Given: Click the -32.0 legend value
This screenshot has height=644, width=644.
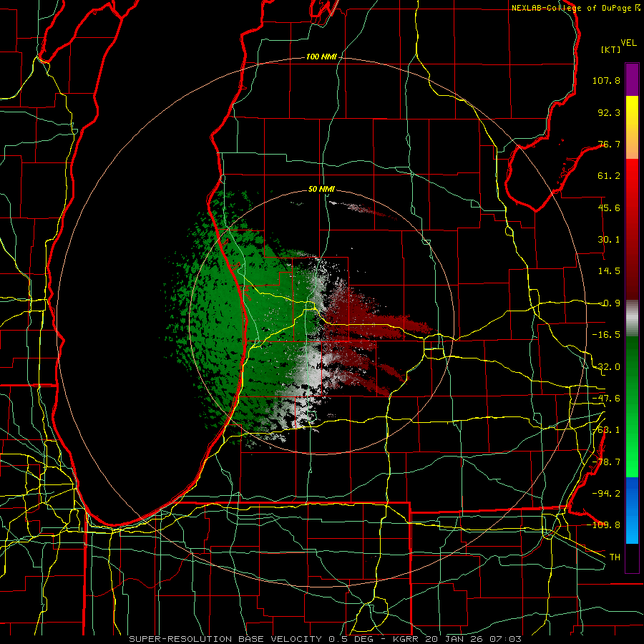Looking at the screenshot, I should (x=606, y=367).
